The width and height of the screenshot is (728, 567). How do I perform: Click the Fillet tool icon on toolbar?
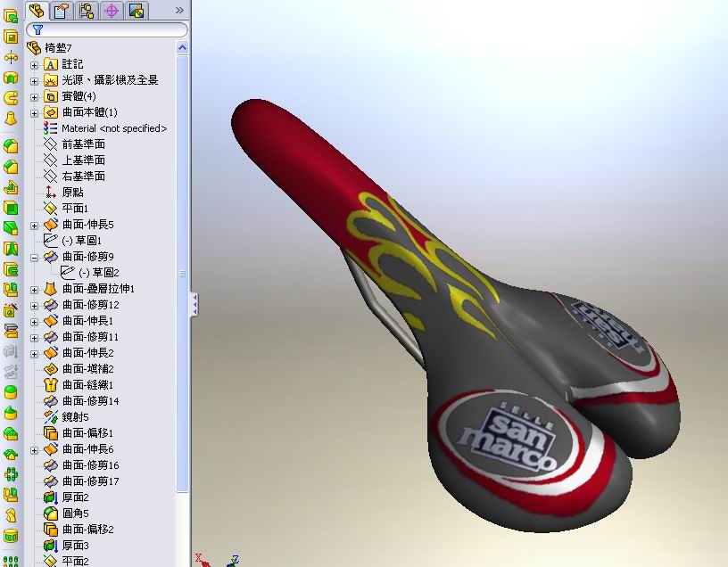pyautogui.click(x=11, y=146)
